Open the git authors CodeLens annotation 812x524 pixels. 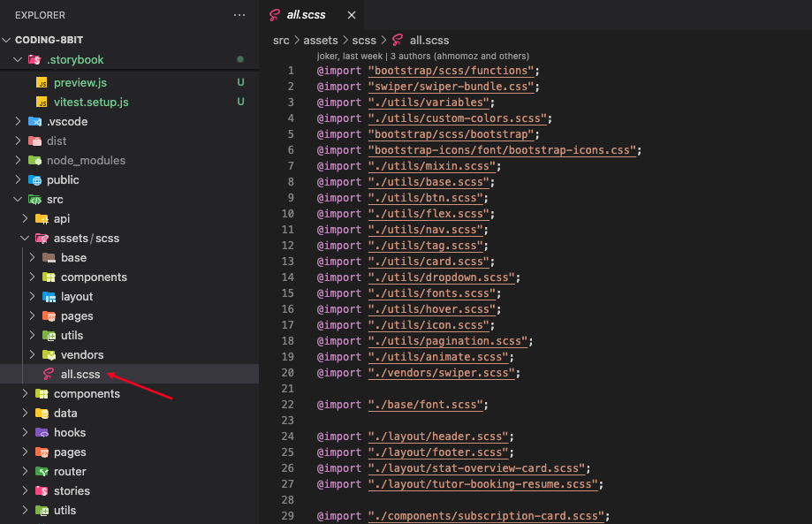point(423,56)
